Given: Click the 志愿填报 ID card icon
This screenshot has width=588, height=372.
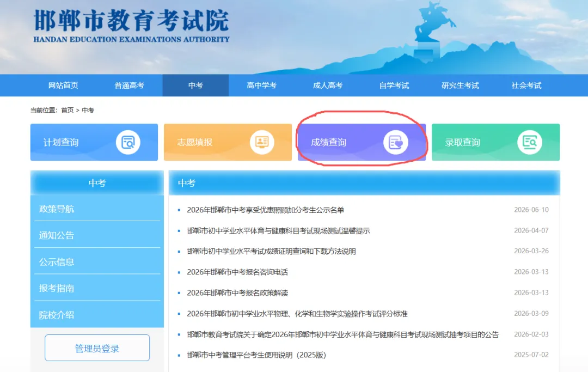Looking at the screenshot, I should pyautogui.click(x=262, y=142).
